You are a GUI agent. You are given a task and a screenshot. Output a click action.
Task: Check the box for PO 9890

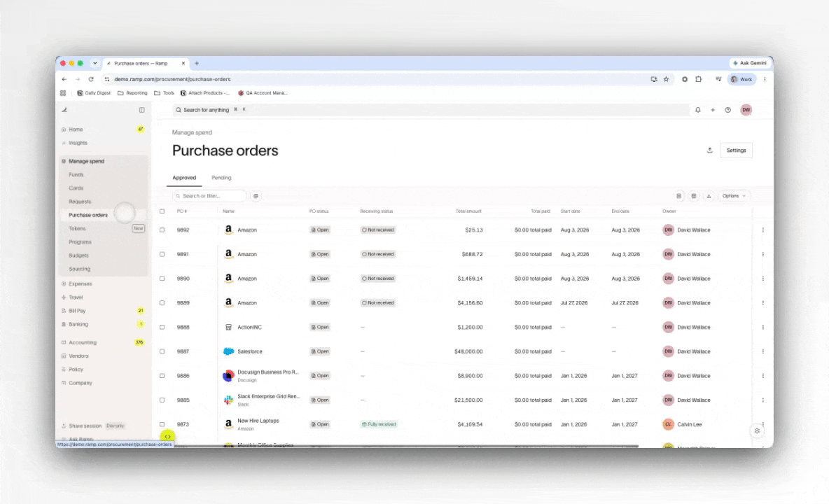pyautogui.click(x=162, y=279)
